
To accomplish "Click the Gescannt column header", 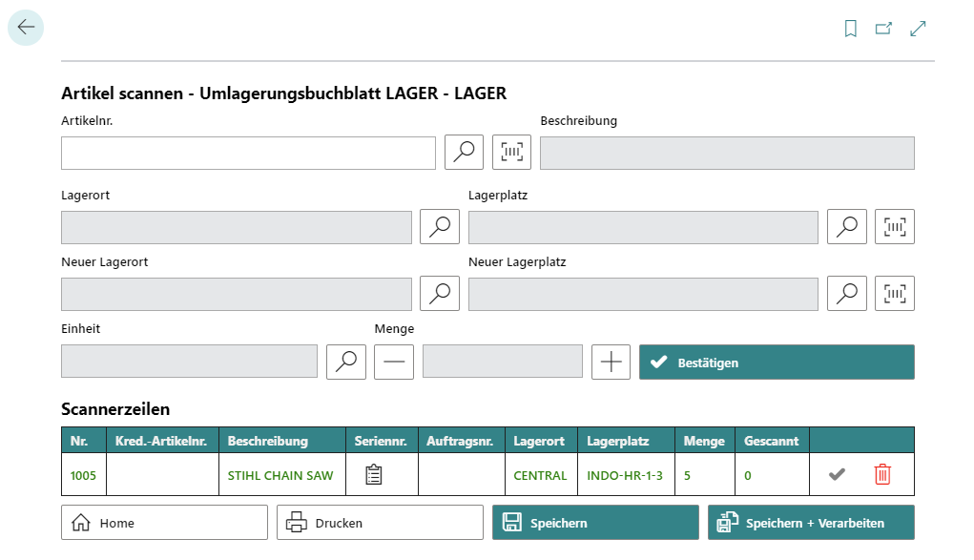I will tap(772, 441).
